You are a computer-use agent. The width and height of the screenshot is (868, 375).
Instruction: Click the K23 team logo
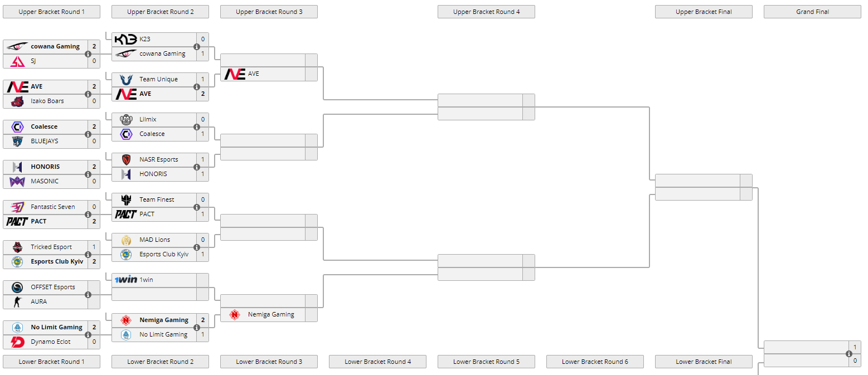[125, 39]
